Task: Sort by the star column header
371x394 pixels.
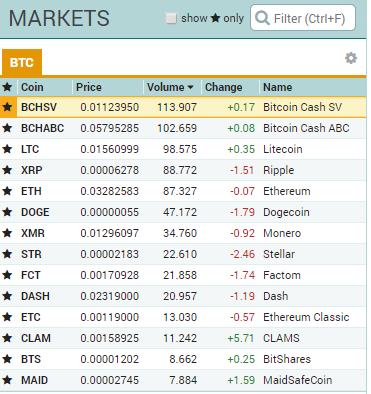Action: [8, 87]
